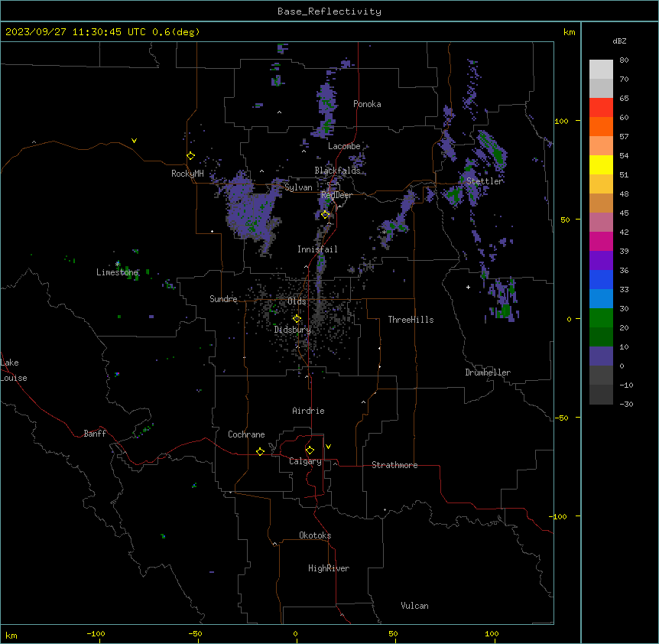
Task: Click the Olds label
Action: [x=297, y=301]
